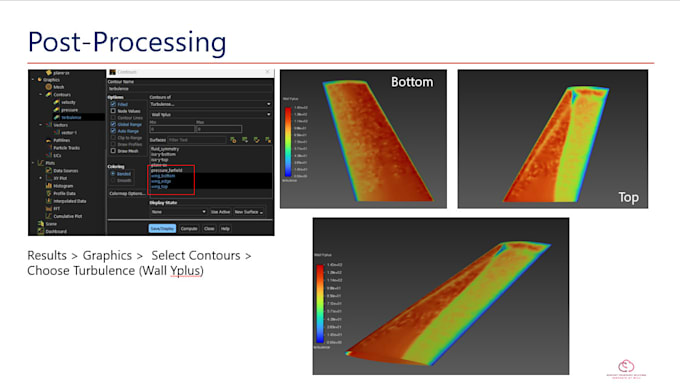Viewport: 680px width, 386px height.
Task: Select the pressure contour item
Action: (69, 110)
